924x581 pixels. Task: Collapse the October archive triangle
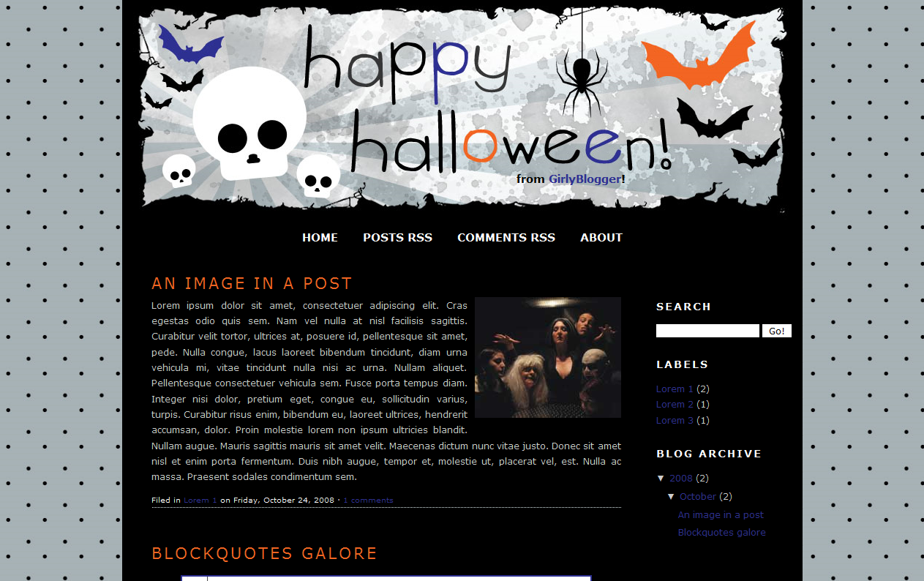tap(672, 497)
